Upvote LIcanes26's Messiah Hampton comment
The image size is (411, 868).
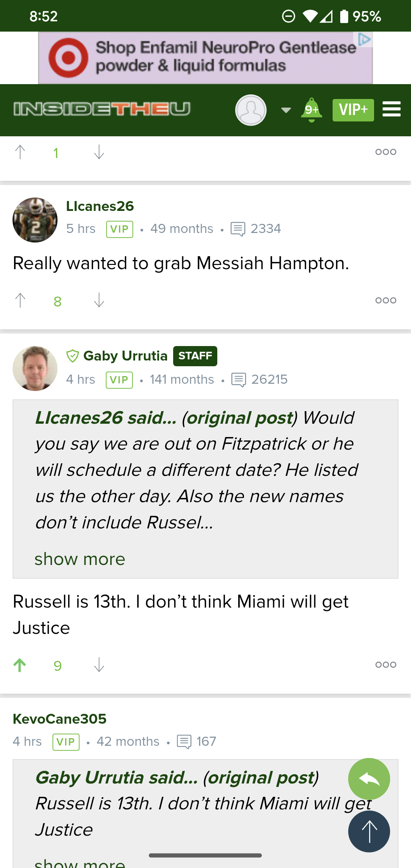[x=20, y=300]
